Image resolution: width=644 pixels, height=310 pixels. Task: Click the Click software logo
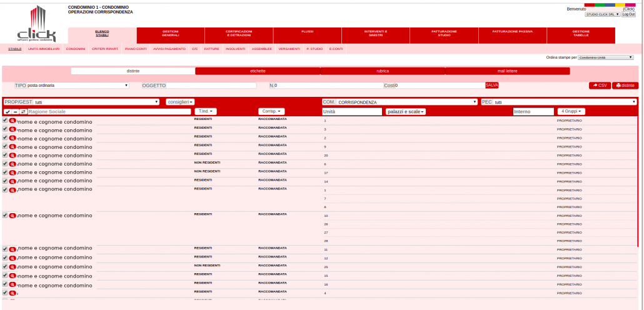tap(36, 23)
